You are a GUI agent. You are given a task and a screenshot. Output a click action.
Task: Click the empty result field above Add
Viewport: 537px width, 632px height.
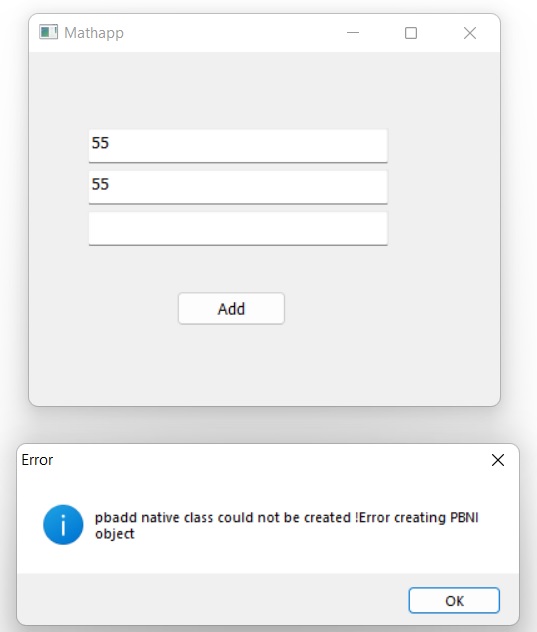tap(238, 229)
